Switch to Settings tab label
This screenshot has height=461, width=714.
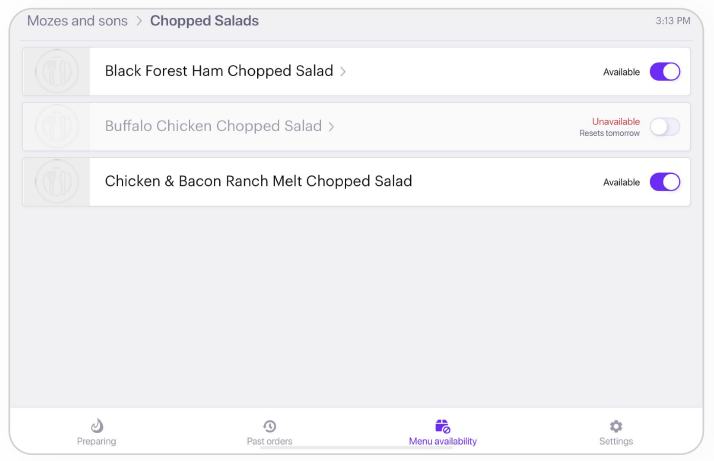coord(616,441)
